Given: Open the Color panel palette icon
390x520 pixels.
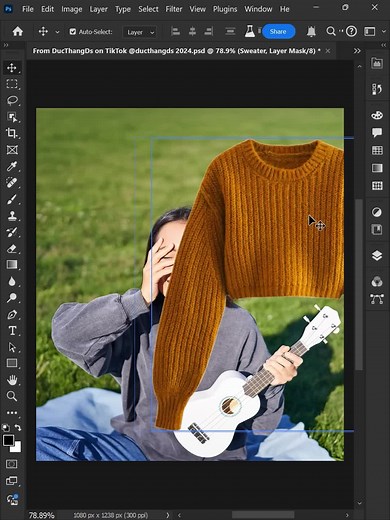Looking at the screenshot, I should [x=377, y=115].
